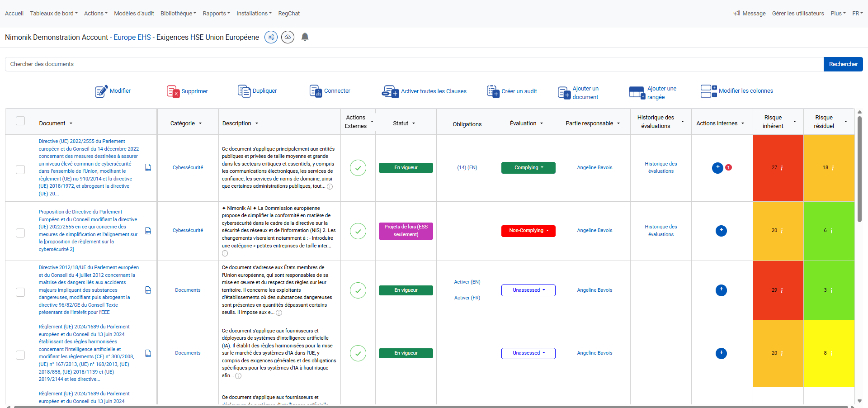Check the box for Directive (UE) 2022/2555 row
This screenshot has height=408, width=868.
click(20, 170)
